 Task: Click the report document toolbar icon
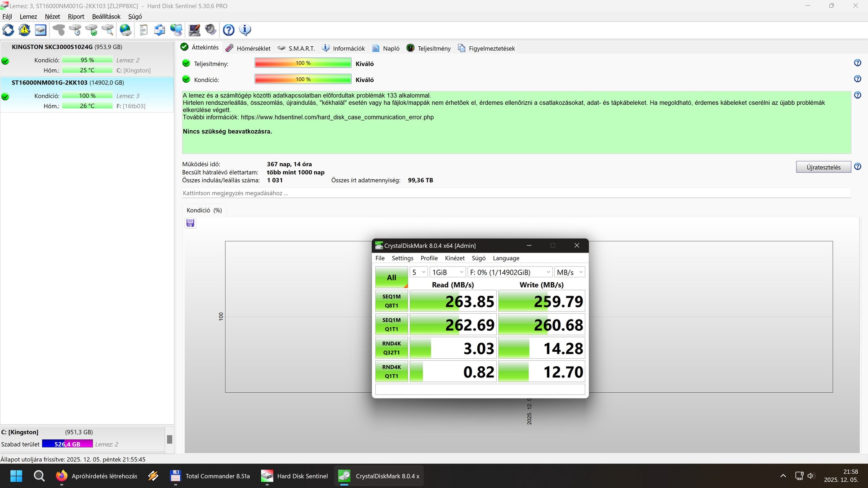point(143,30)
